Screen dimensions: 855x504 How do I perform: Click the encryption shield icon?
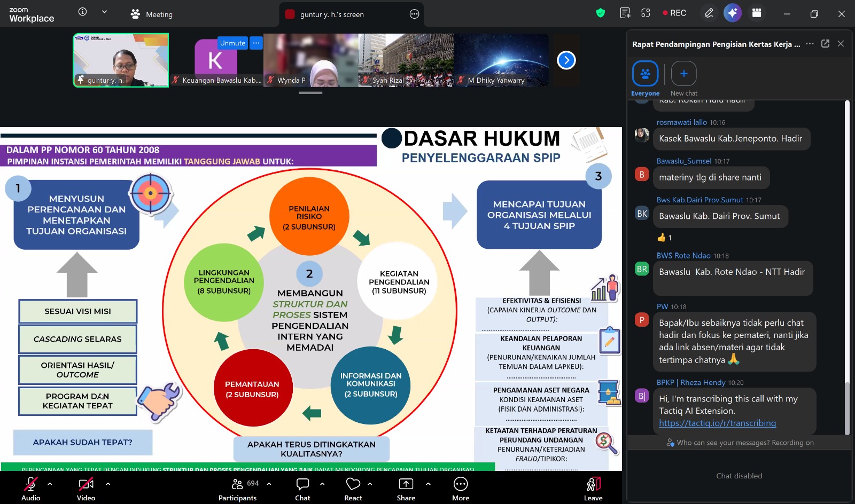point(601,13)
